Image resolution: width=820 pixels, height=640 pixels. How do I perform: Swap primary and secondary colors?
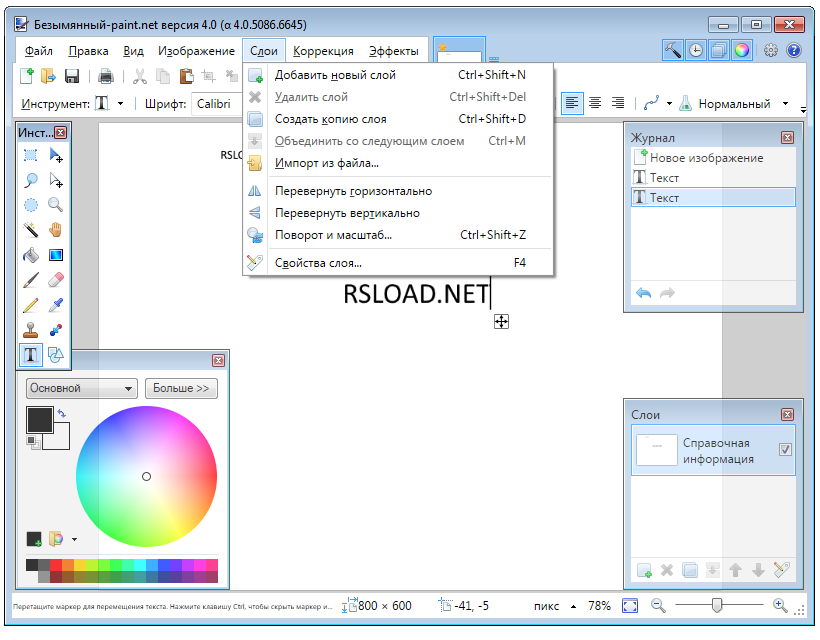pyautogui.click(x=62, y=414)
